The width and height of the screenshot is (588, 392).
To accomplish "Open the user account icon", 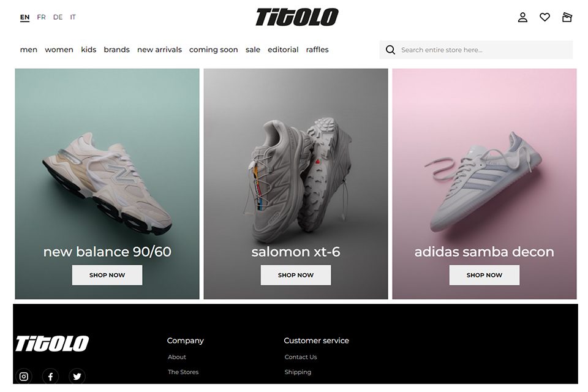I will click(x=522, y=17).
